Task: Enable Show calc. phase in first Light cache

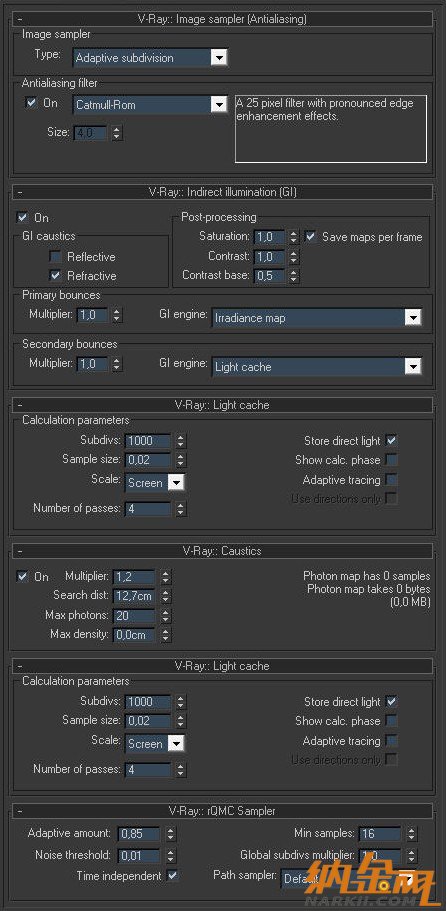Action: point(392,460)
